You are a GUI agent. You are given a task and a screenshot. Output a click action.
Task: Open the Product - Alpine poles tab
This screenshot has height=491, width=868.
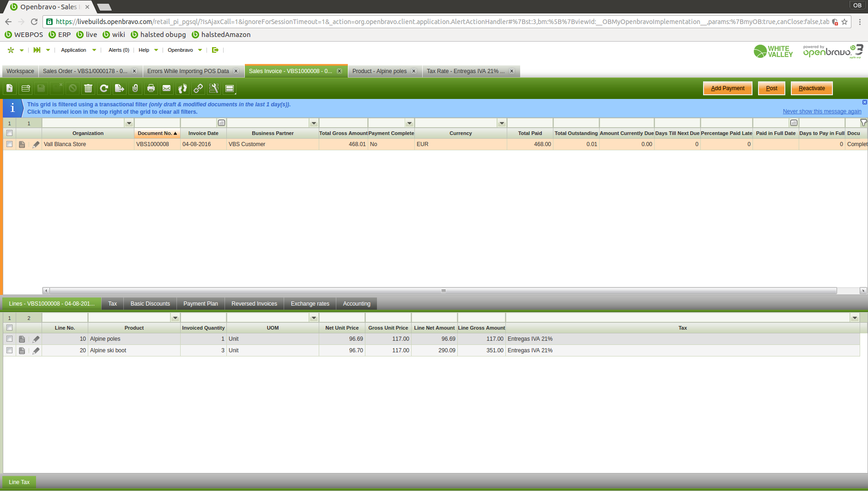click(379, 71)
